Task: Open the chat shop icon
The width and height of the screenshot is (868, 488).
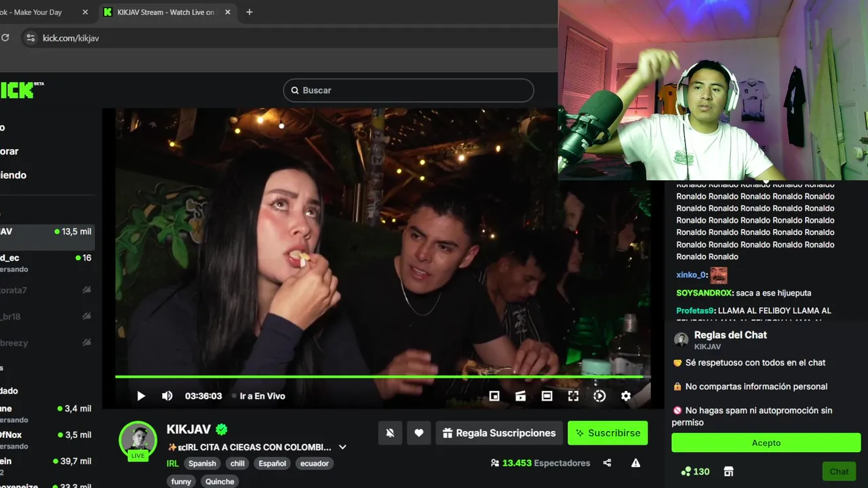Action: click(729, 472)
